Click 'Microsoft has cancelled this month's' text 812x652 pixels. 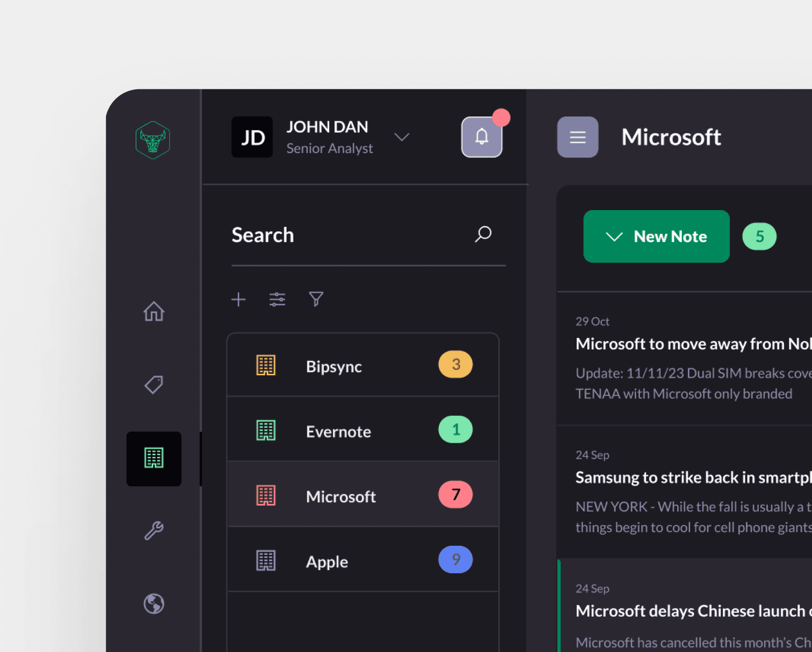coord(694,642)
